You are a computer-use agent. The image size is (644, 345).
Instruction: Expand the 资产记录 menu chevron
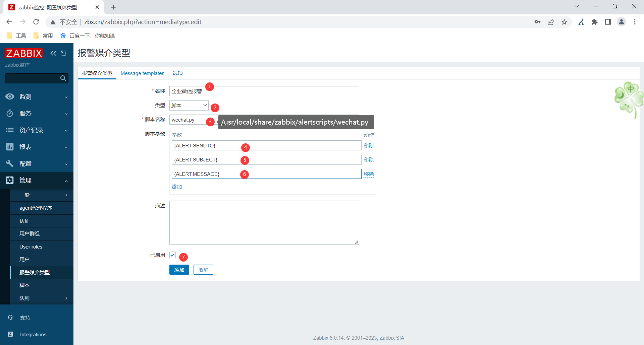tap(66, 131)
